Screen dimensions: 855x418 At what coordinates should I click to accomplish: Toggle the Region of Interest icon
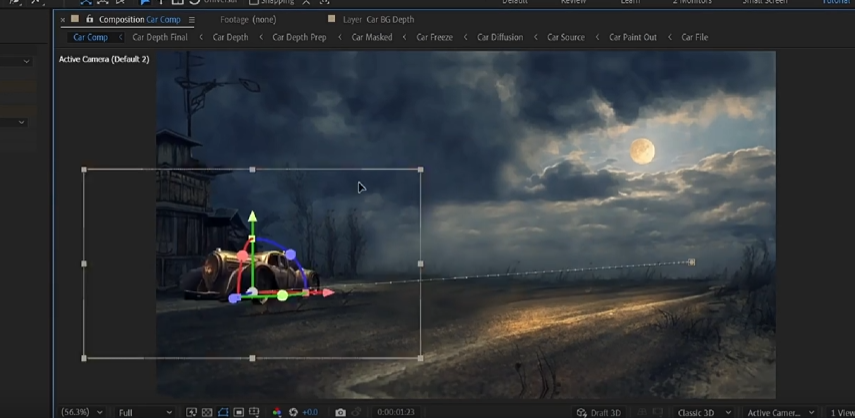[238, 413]
